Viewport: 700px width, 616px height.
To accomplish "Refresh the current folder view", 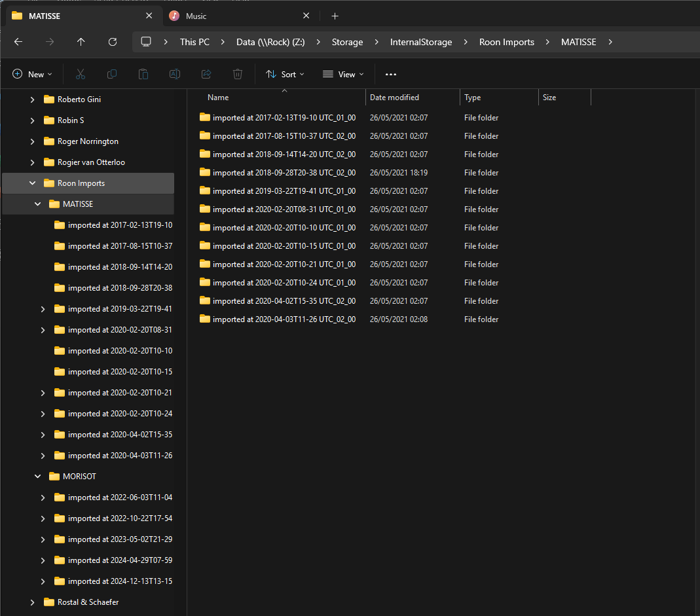I will pos(113,42).
